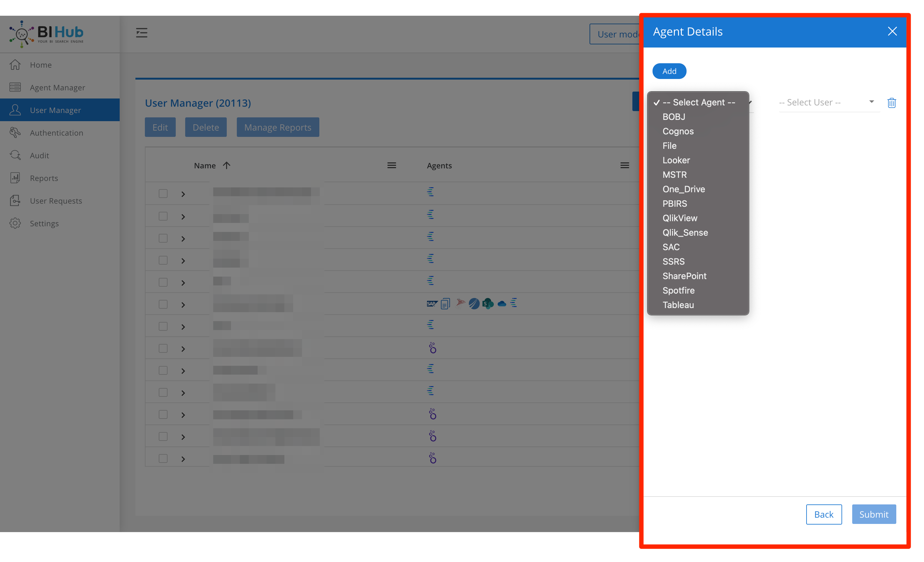Click the Authentication keys icon
The height and width of the screenshot is (562, 924).
15,132
